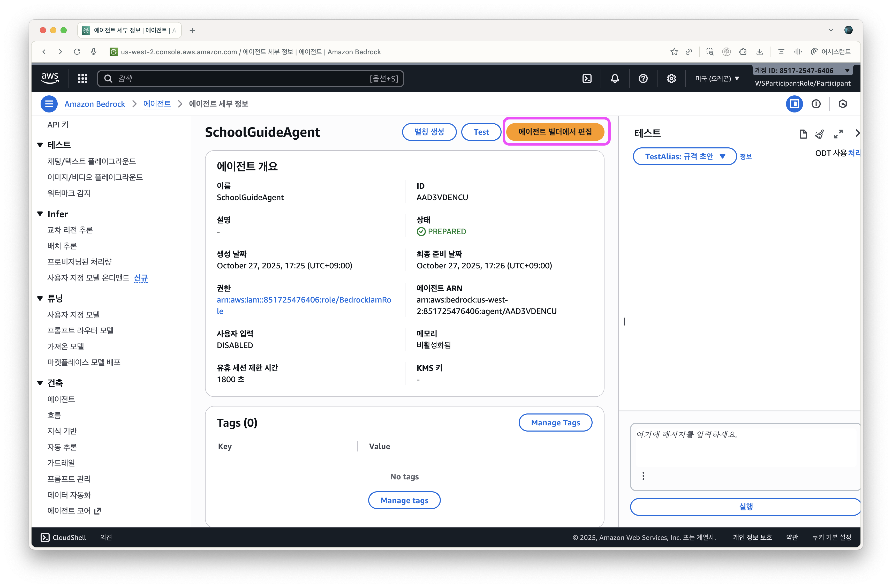Screen dimensions: 892x588
Task: Open the three-dot options in the message box
Action: 644,476
